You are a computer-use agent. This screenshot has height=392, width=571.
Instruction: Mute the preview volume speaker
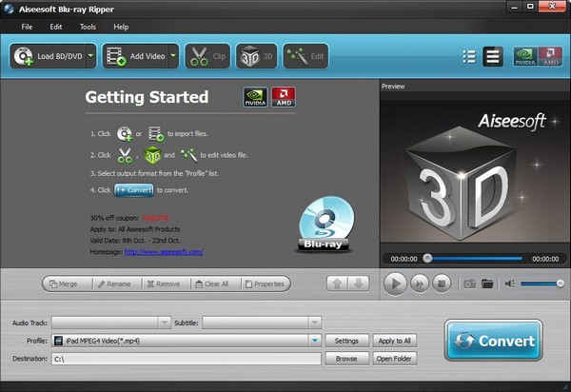(x=510, y=284)
